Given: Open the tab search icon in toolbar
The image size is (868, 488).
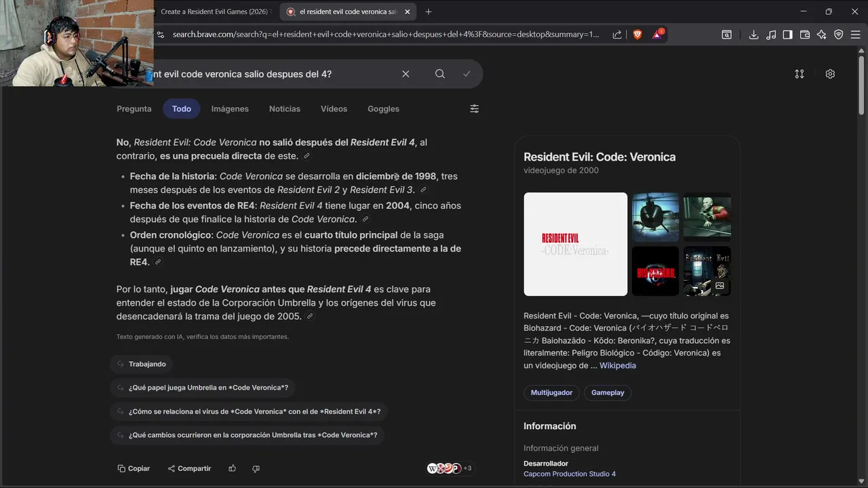Looking at the screenshot, I should click(x=726, y=35).
